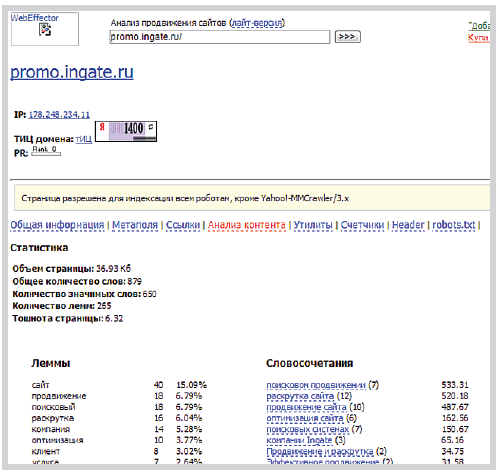
Task: Click the lemma сайт row
Action: pyautogui.click(x=119, y=385)
